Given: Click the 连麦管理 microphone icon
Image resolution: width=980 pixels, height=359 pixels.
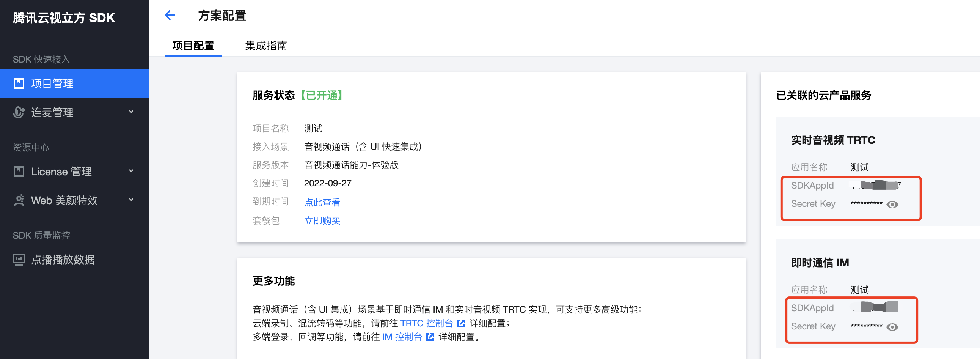Looking at the screenshot, I should pyautogui.click(x=19, y=112).
